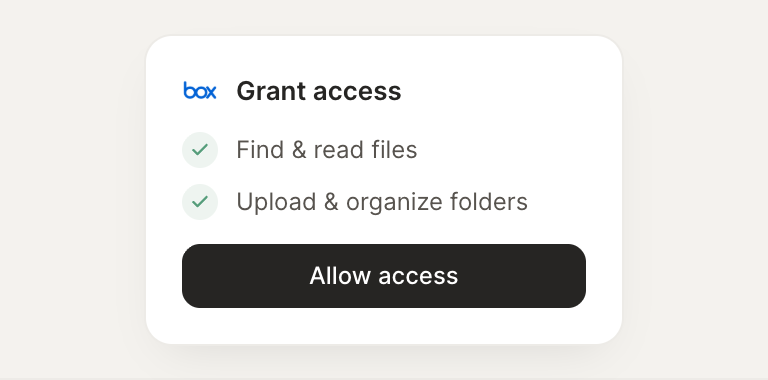Tap the round check badge for file reading permission

coord(200,150)
